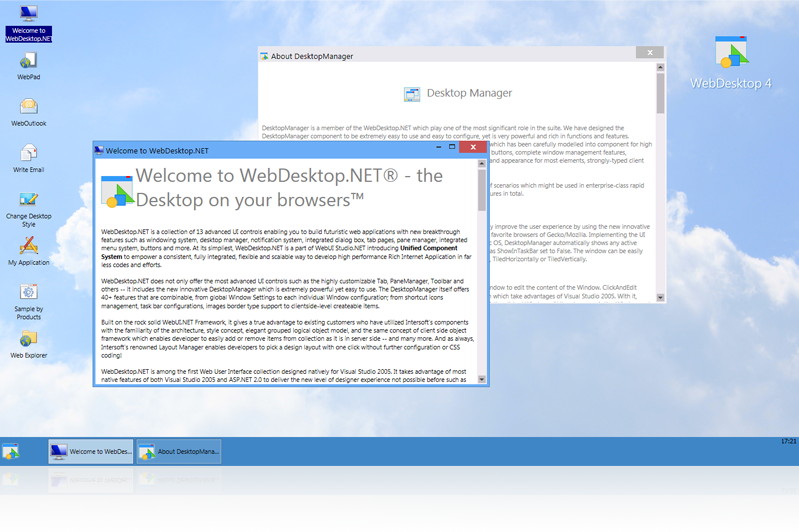Maximize the Welcome to WebDesktop.NET window
This screenshot has height=532, width=799.
(x=452, y=147)
